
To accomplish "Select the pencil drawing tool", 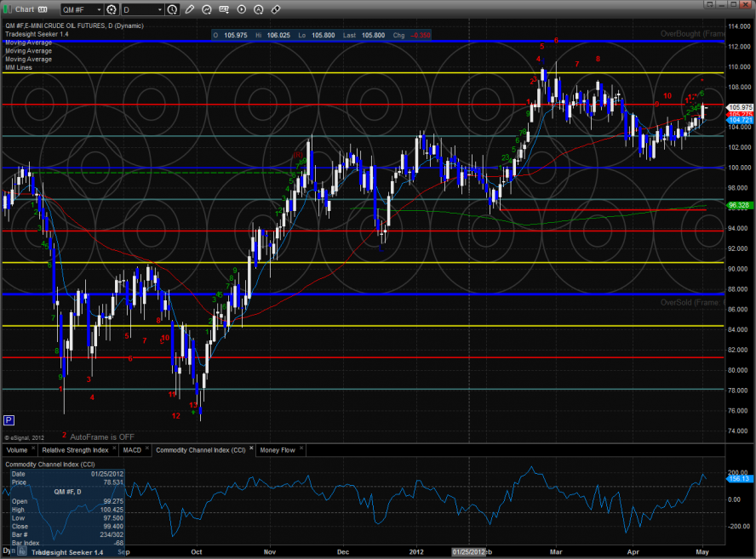I will 188,9.
